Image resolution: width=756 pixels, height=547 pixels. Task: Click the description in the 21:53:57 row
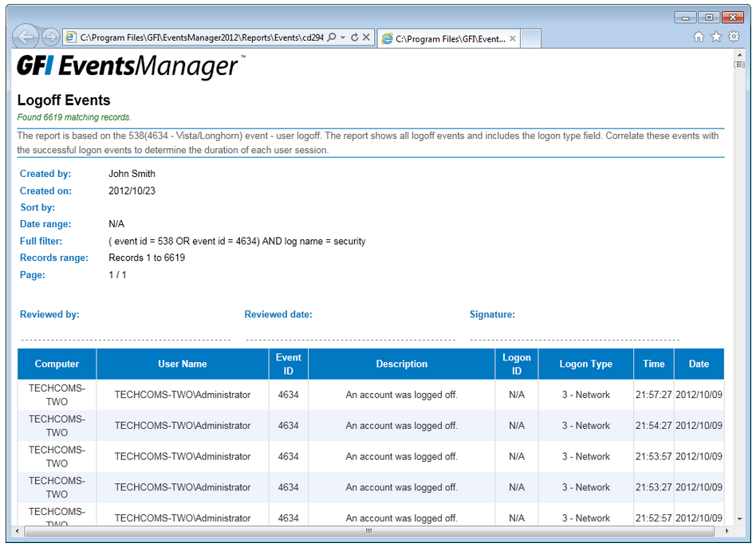[x=402, y=456]
